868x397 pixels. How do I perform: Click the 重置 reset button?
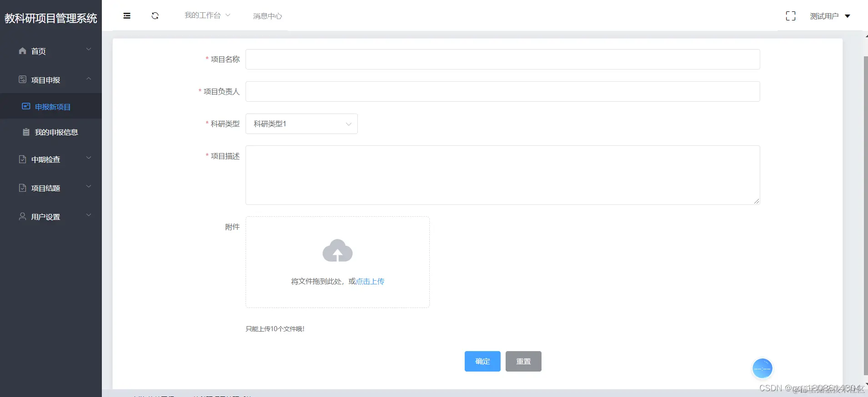pos(523,361)
